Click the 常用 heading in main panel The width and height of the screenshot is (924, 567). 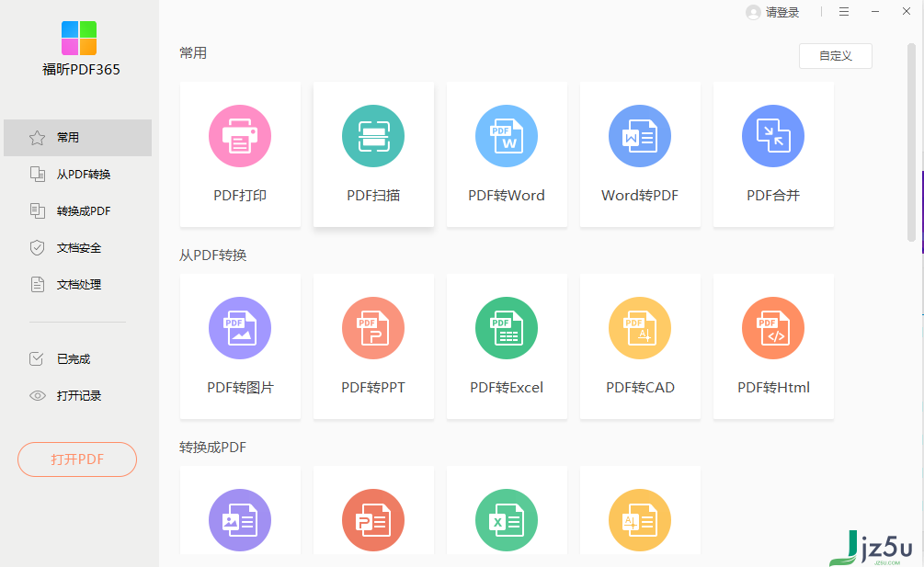click(193, 53)
